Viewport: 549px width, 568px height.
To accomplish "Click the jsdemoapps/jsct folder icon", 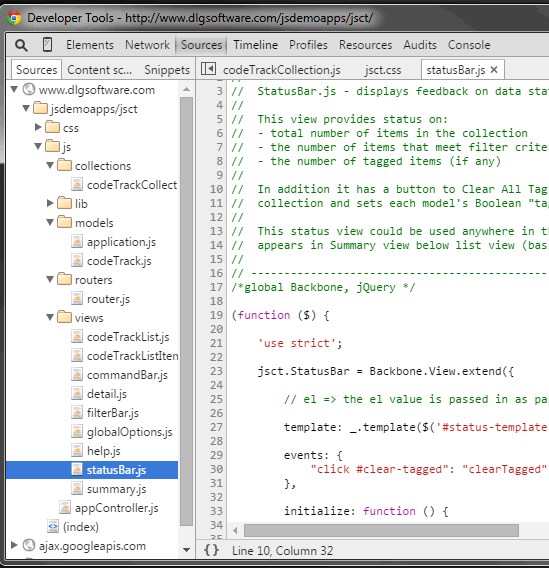I will click(x=41, y=108).
